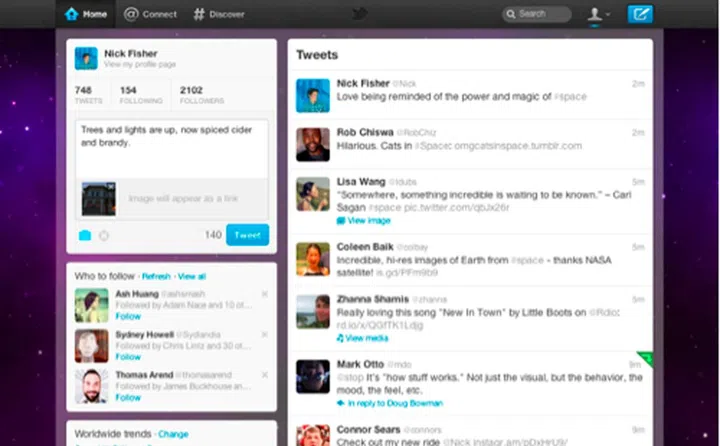This screenshot has width=720, height=446.
Task: Open pic.twitter.com link in Lisa Wang tweet
Action: click(x=457, y=208)
